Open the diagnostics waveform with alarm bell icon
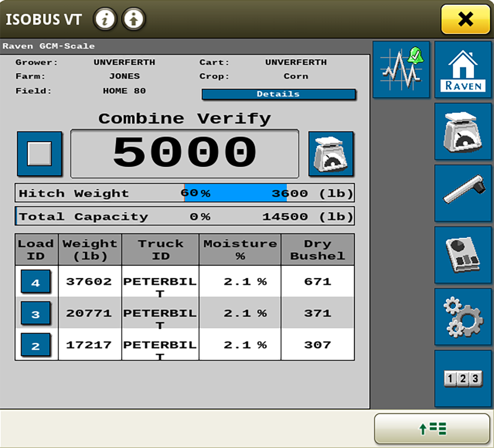The image size is (494, 448). click(x=401, y=69)
